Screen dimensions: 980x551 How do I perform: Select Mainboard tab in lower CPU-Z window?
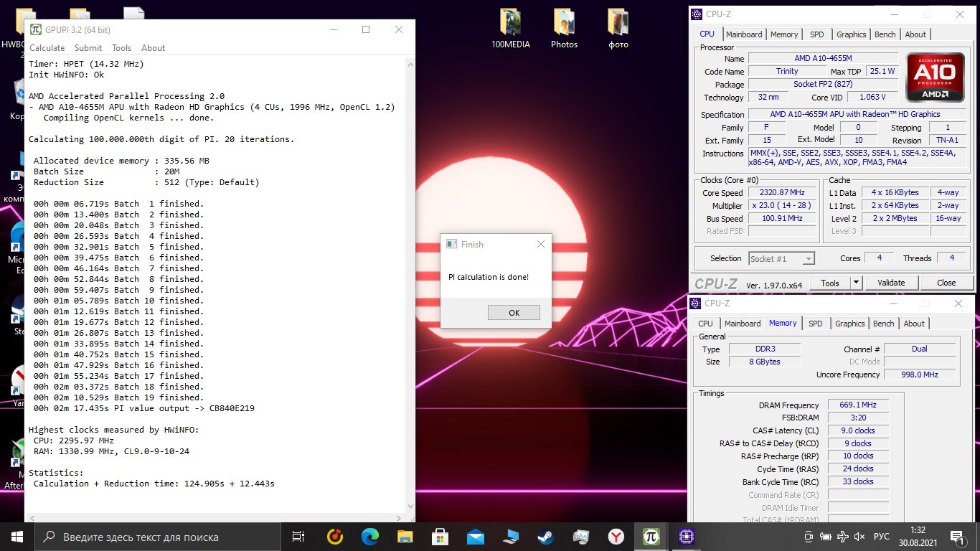743,324
